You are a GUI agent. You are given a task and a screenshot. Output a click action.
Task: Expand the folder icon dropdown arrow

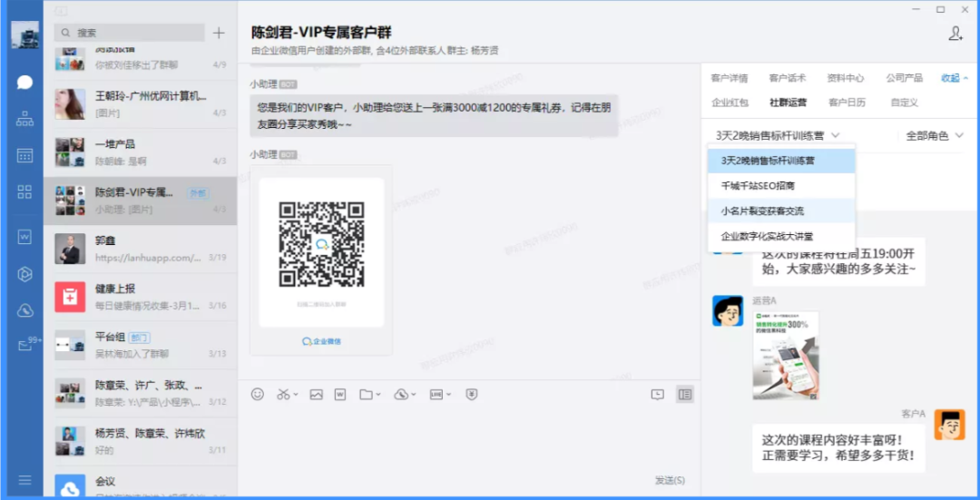(x=378, y=395)
